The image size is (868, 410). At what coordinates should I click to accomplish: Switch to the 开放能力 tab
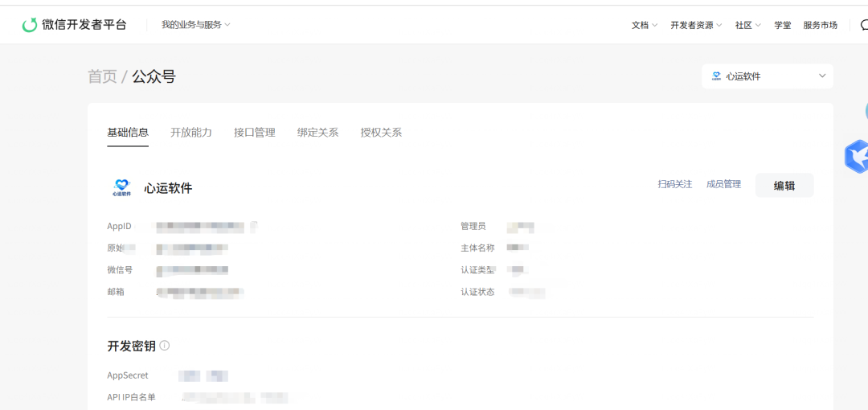[191, 133]
